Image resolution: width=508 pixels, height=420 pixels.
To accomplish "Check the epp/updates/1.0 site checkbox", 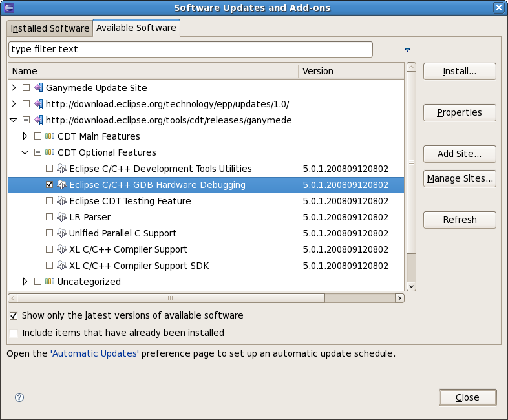I will coord(26,104).
